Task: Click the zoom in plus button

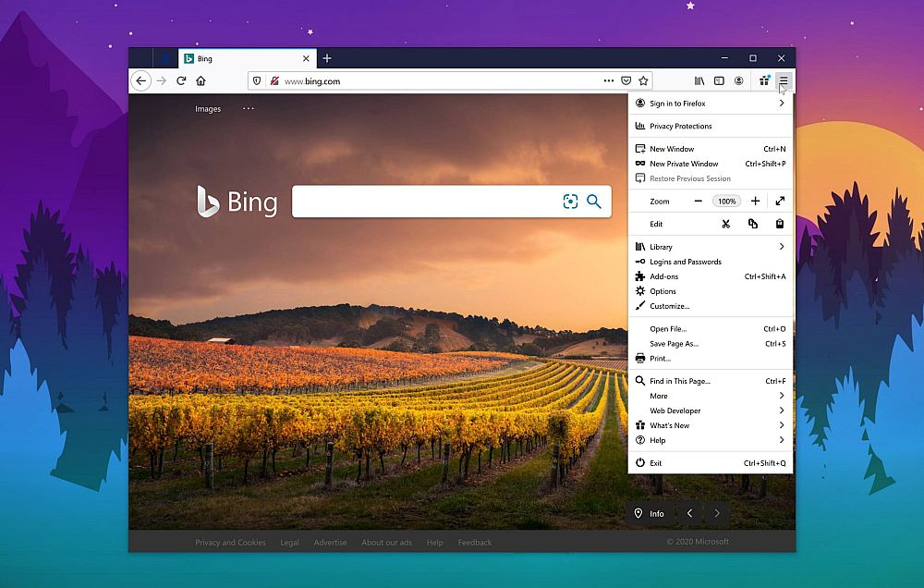Action: [x=755, y=201]
